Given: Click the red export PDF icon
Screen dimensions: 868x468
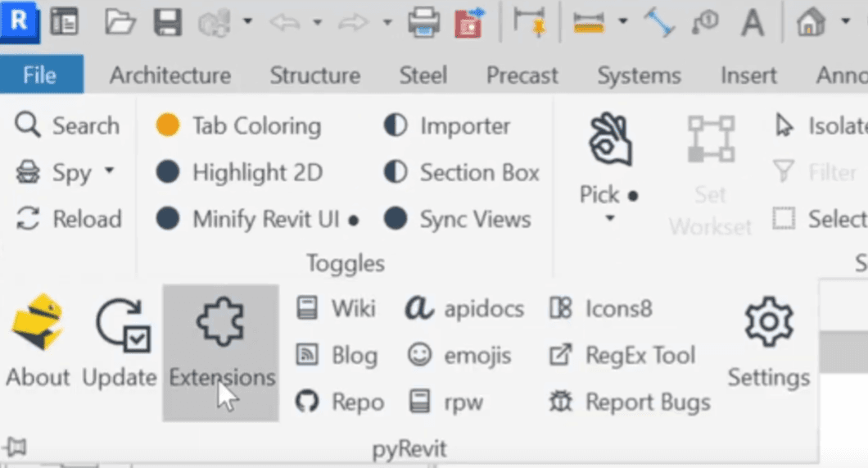Looking at the screenshot, I should pos(469,23).
